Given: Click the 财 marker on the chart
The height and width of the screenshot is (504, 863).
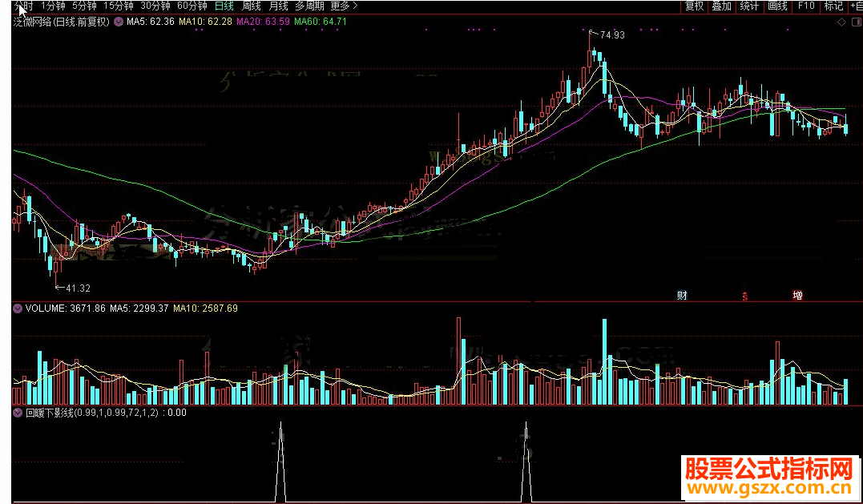Looking at the screenshot, I should (683, 296).
